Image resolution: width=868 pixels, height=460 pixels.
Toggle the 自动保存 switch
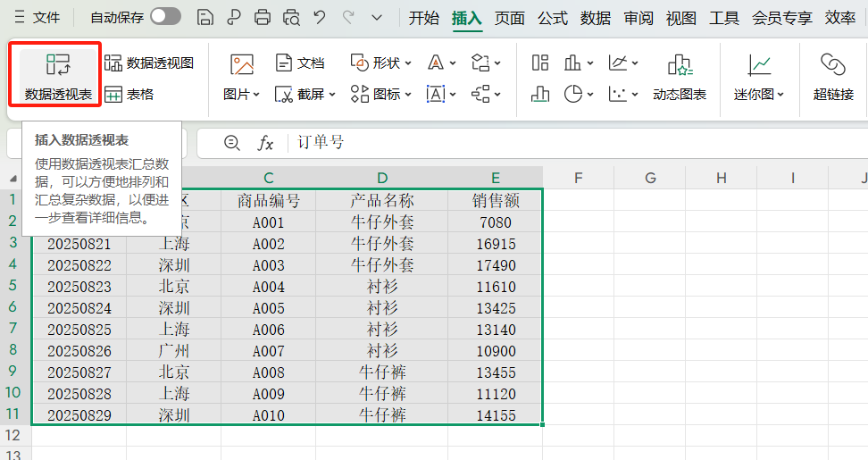pos(165,16)
